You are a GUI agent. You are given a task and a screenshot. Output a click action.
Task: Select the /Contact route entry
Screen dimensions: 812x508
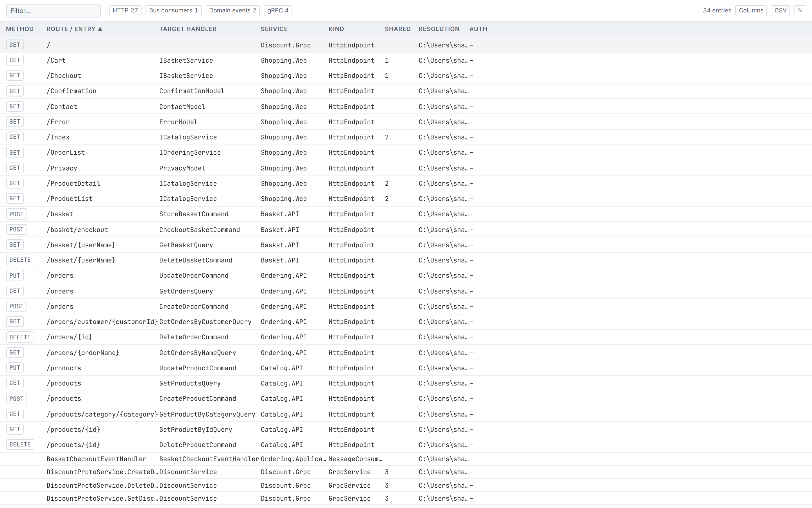pyautogui.click(x=62, y=107)
